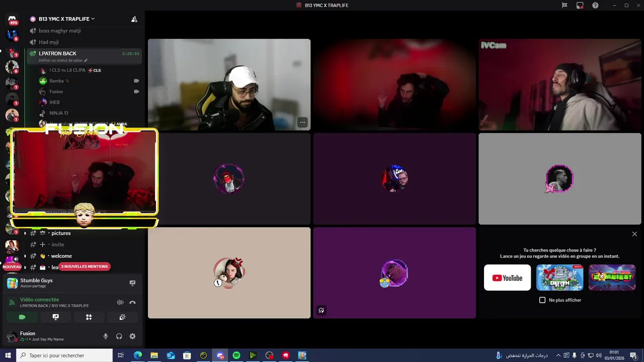Deafen audio with the headphones icon

(x=119, y=336)
